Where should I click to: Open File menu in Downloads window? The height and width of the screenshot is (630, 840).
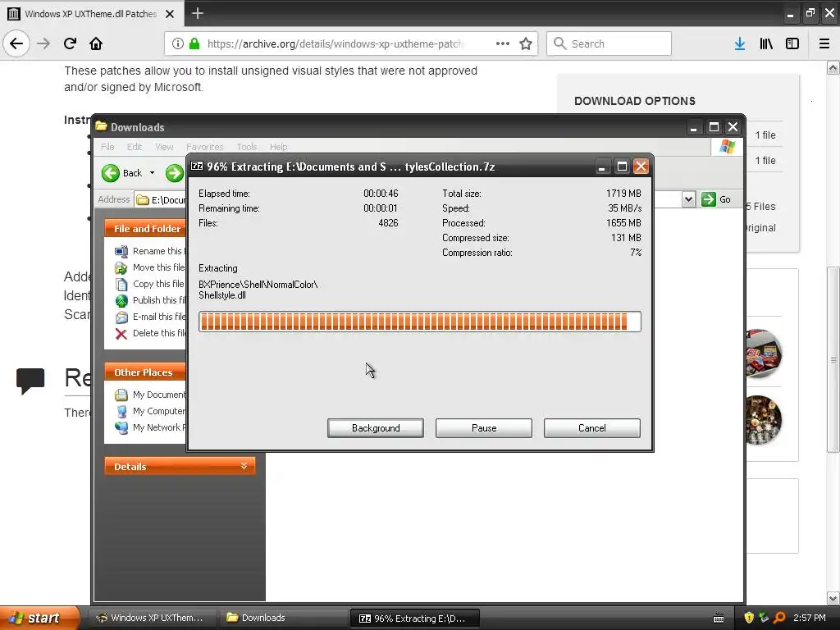107,147
